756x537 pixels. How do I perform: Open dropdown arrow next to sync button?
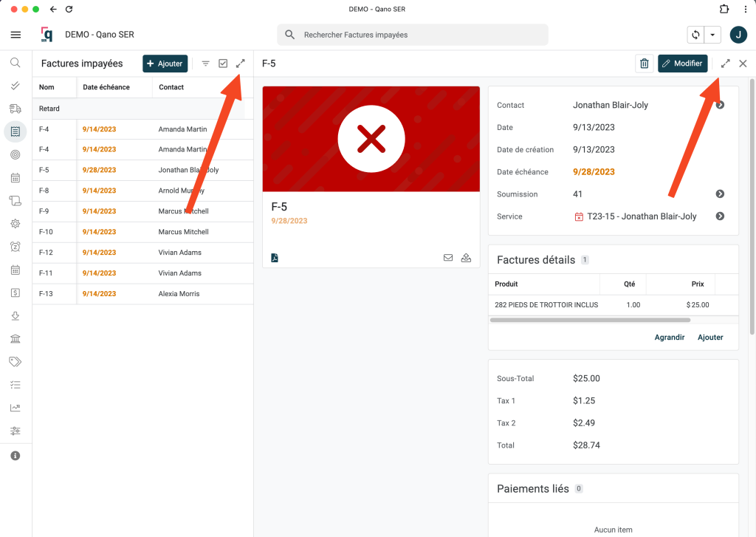click(712, 35)
